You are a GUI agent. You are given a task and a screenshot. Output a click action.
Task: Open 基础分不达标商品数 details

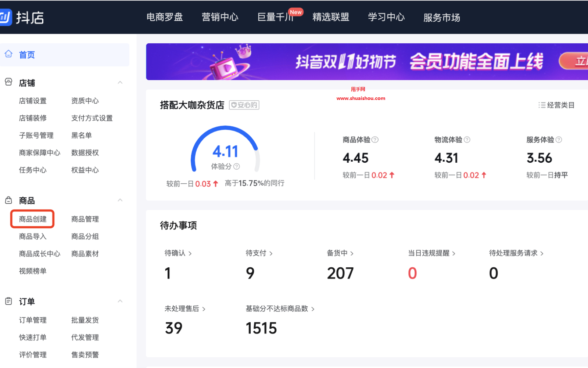(280, 309)
